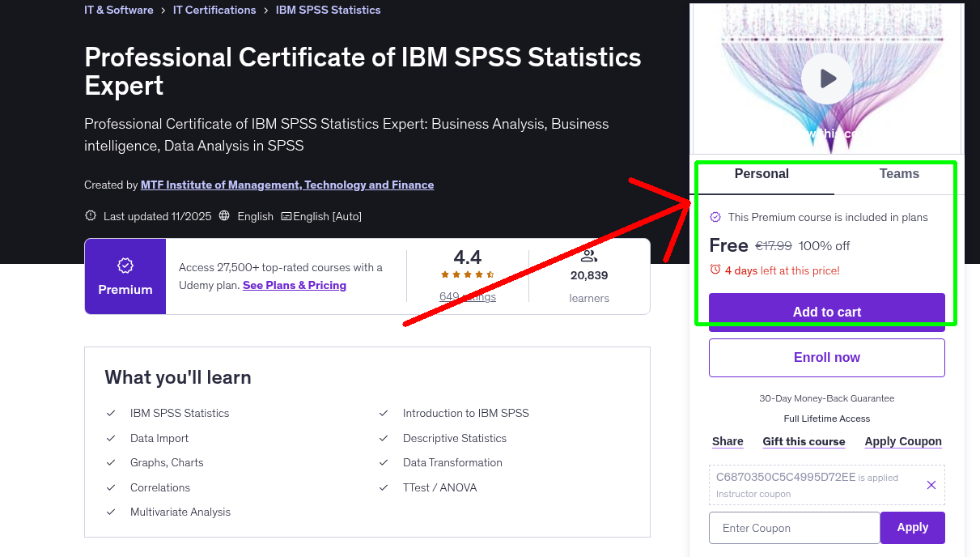
Task: Click the Enroll now button
Action: pyautogui.click(x=826, y=357)
